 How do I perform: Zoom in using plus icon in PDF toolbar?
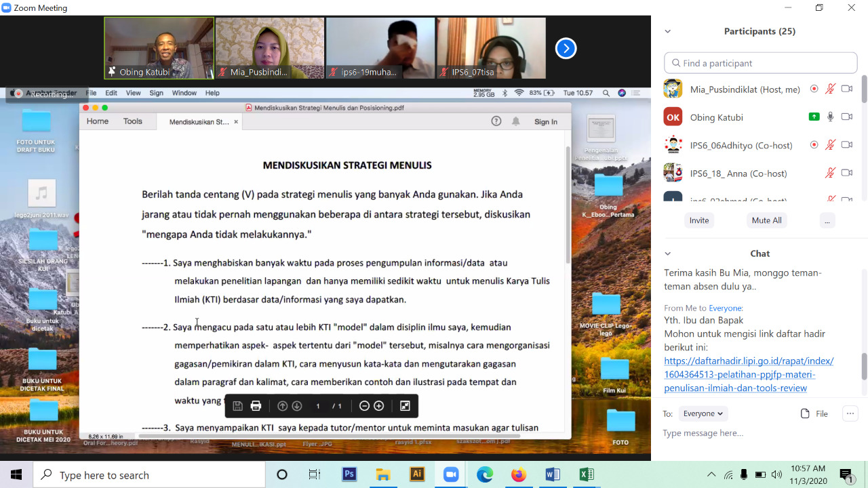pos(379,406)
